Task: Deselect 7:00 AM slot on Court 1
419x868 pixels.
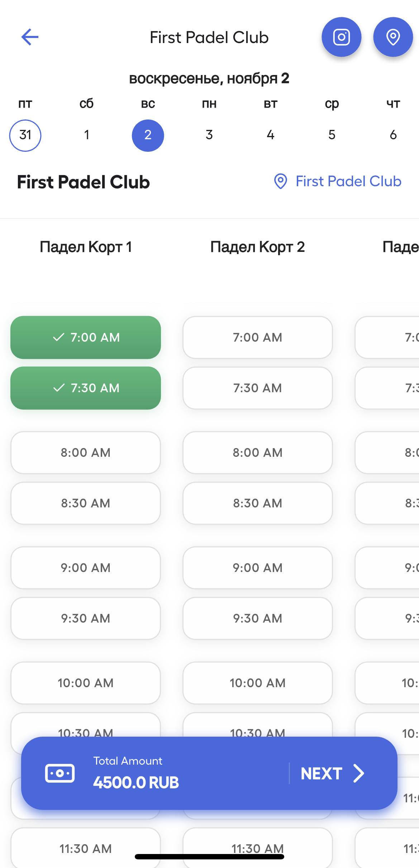Action: coord(86,337)
